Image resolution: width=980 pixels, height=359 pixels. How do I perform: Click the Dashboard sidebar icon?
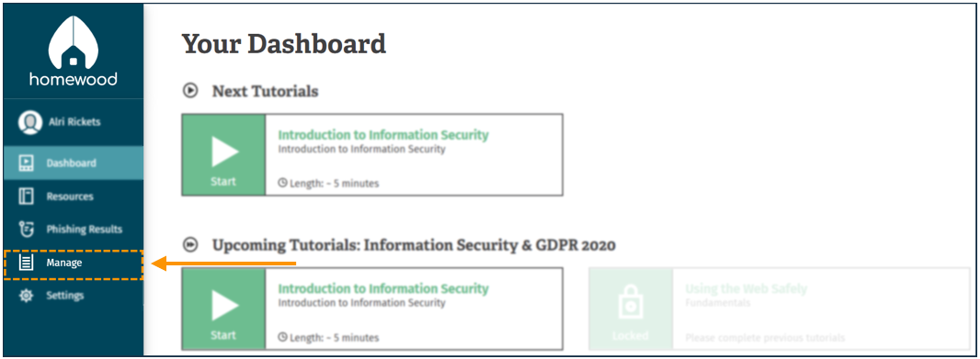pyautogui.click(x=27, y=163)
